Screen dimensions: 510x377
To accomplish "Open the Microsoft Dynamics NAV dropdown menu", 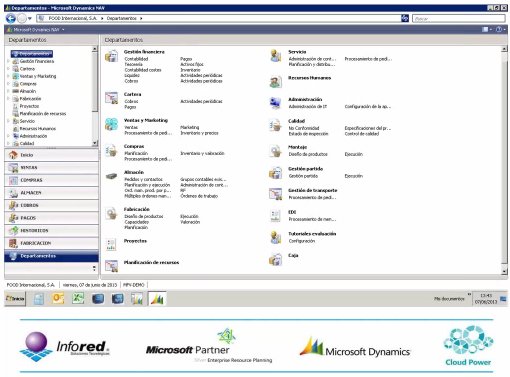I will tap(36, 30).
